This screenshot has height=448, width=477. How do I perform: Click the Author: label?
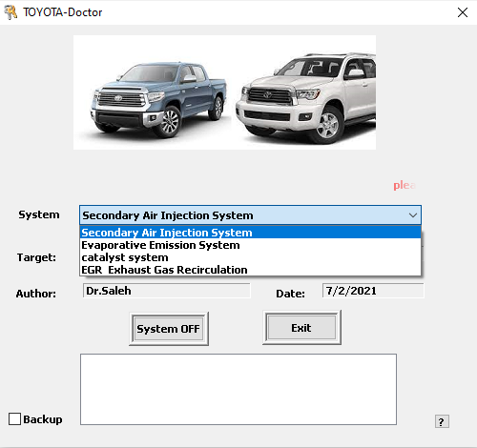36,294
